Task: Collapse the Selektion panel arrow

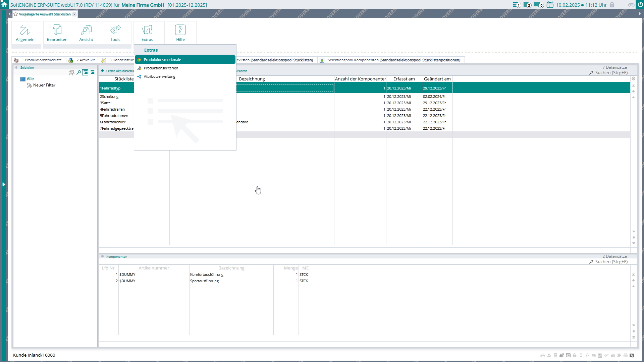Action: tap(16, 67)
